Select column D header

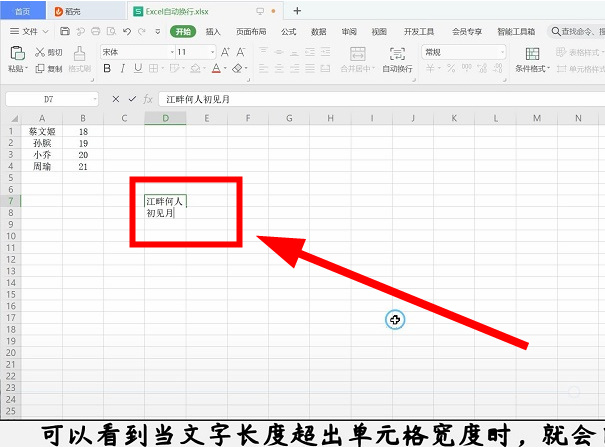[165, 118]
